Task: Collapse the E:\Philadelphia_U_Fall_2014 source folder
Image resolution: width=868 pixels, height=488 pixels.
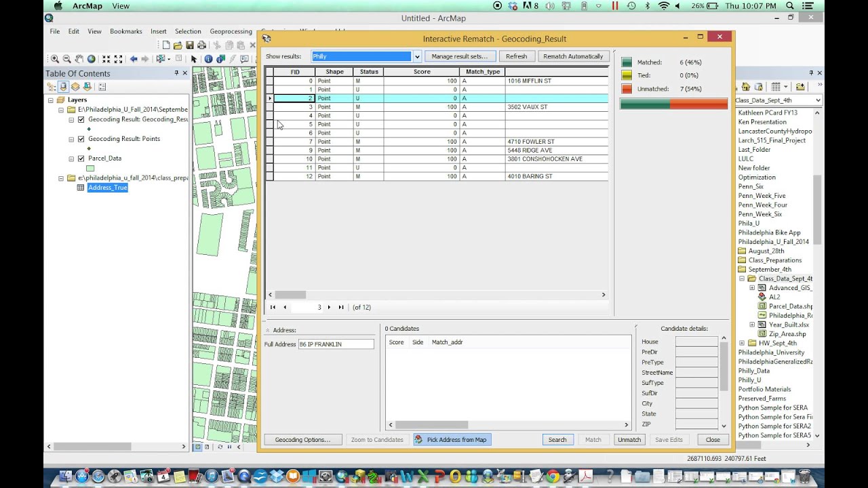Action: coord(61,110)
